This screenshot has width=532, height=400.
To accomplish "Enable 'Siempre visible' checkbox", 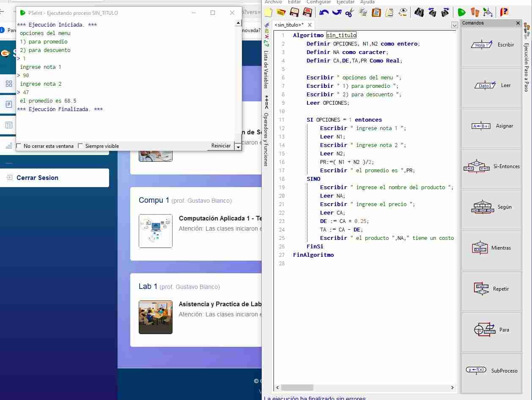I will tap(80, 146).
